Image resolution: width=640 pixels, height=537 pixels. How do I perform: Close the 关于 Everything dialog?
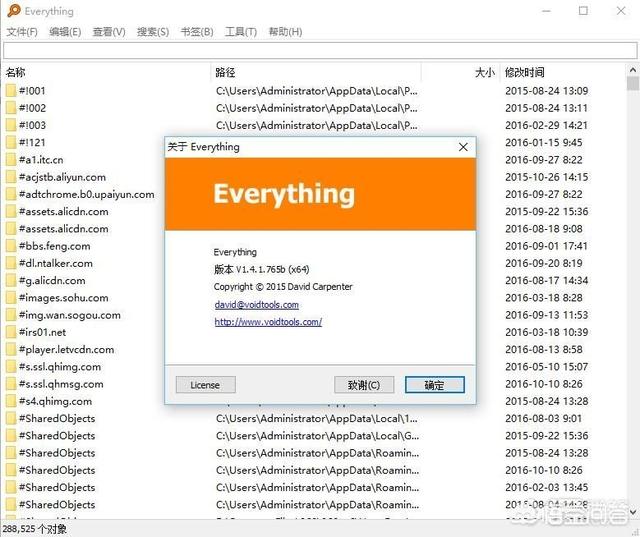coord(463,147)
